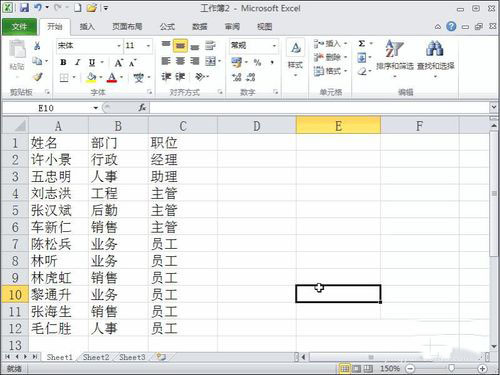Open the Name Box dropdown arrow

[x=96, y=108]
